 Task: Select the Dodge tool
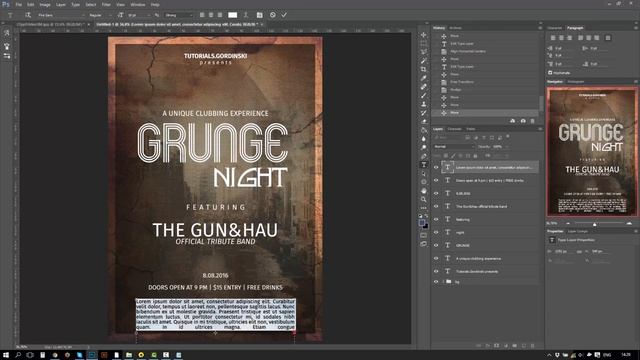pos(424,147)
